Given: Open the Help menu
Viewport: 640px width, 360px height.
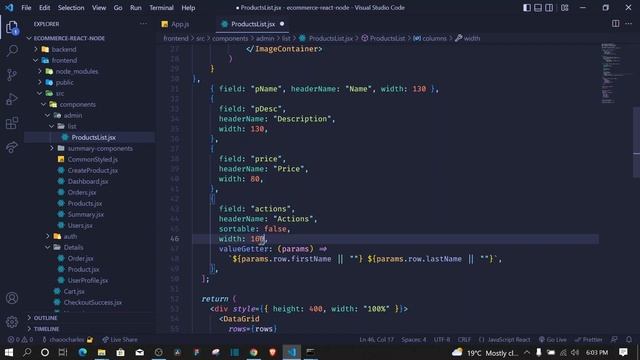Looking at the screenshot, I should pyautogui.click(x=188, y=8).
